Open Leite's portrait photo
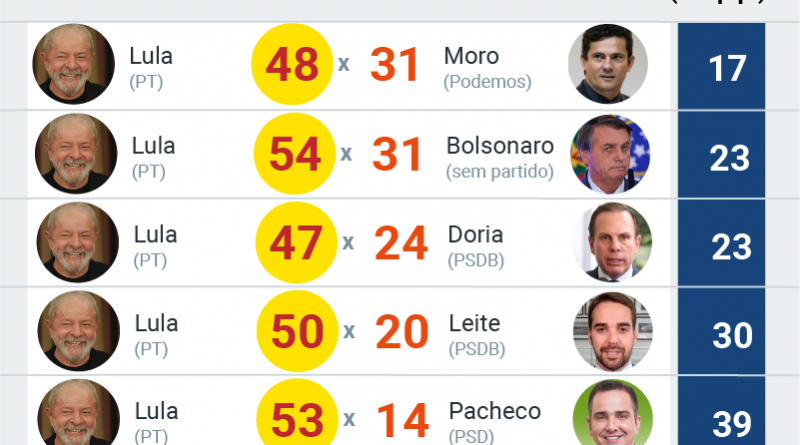Image resolution: width=800 pixels, height=445 pixels. click(x=612, y=333)
